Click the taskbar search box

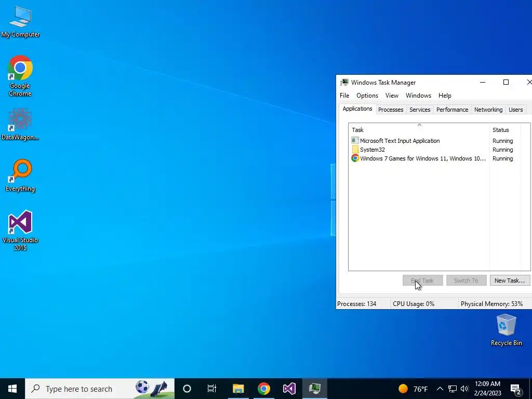100,389
